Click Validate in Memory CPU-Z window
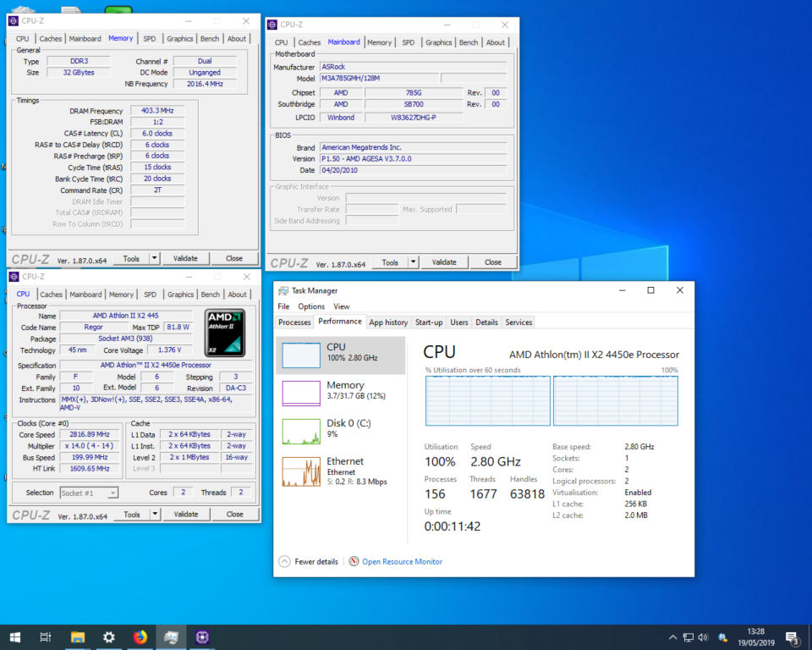The width and height of the screenshot is (812, 650). coord(185,258)
